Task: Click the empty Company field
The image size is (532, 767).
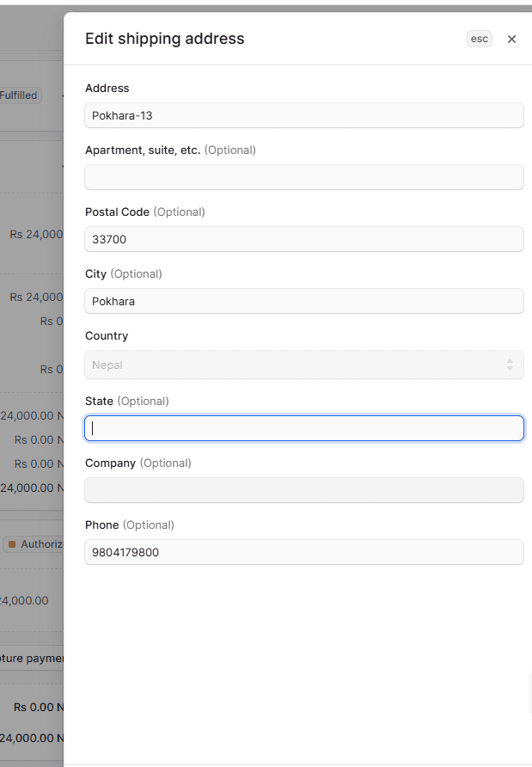Action: point(303,490)
